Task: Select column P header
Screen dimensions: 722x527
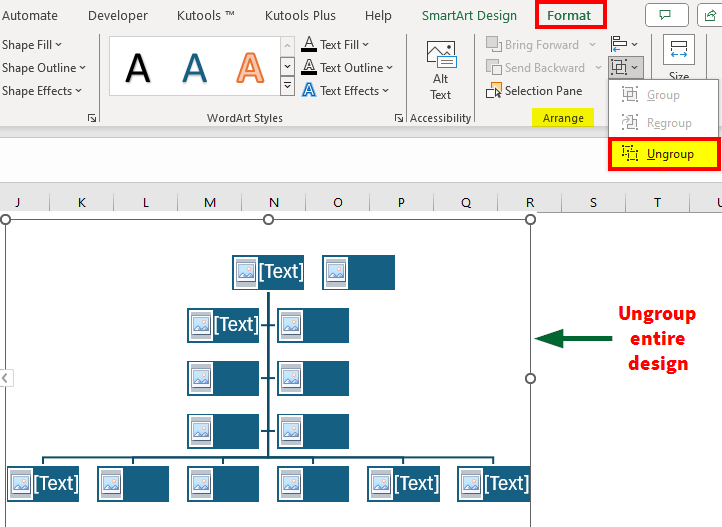Action: pos(402,203)
